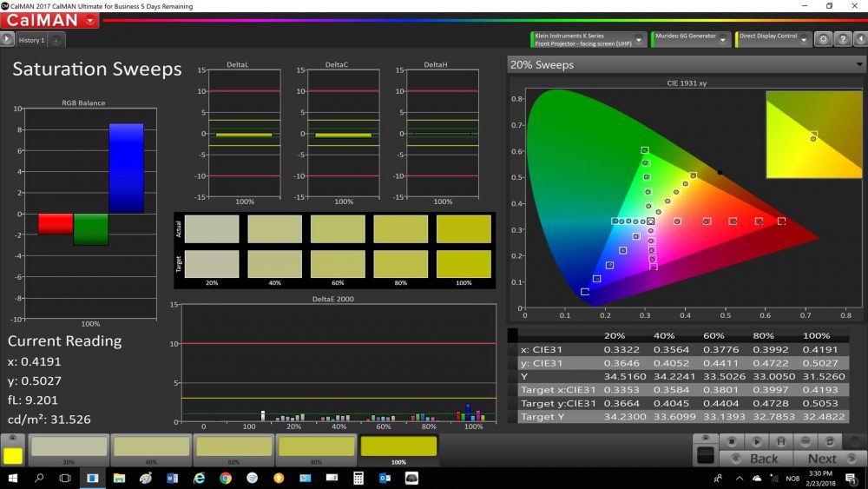Select the 80% yellow saturation swatch

pos(316,449)
